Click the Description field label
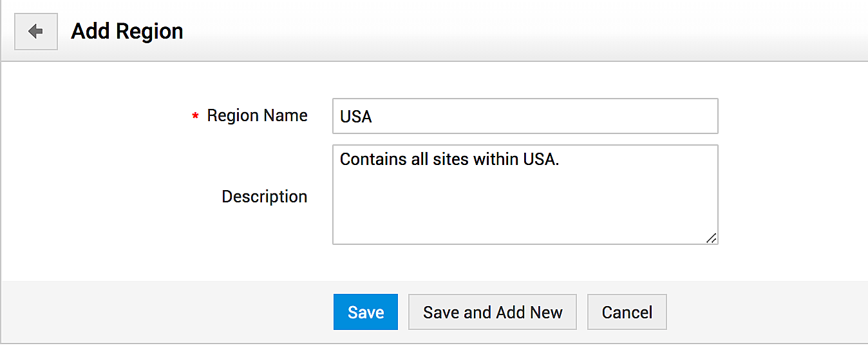Viewport: 868px width, 348px height. pos(264,197)
